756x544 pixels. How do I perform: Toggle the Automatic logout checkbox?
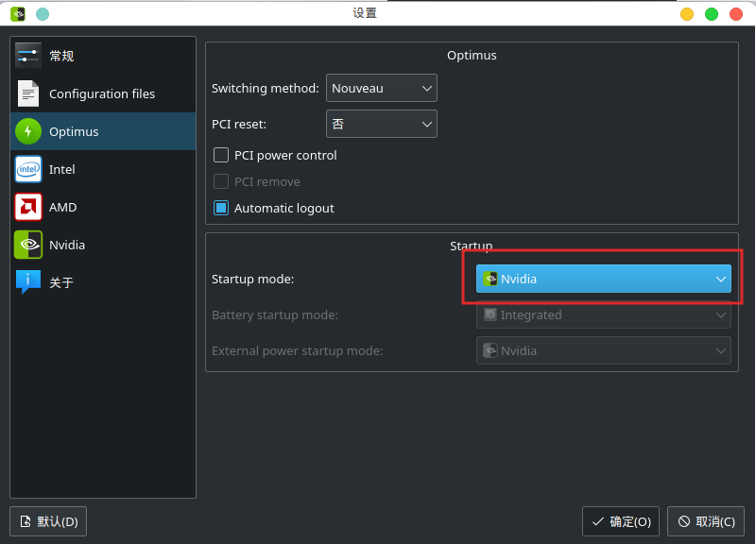click(221, 208)
